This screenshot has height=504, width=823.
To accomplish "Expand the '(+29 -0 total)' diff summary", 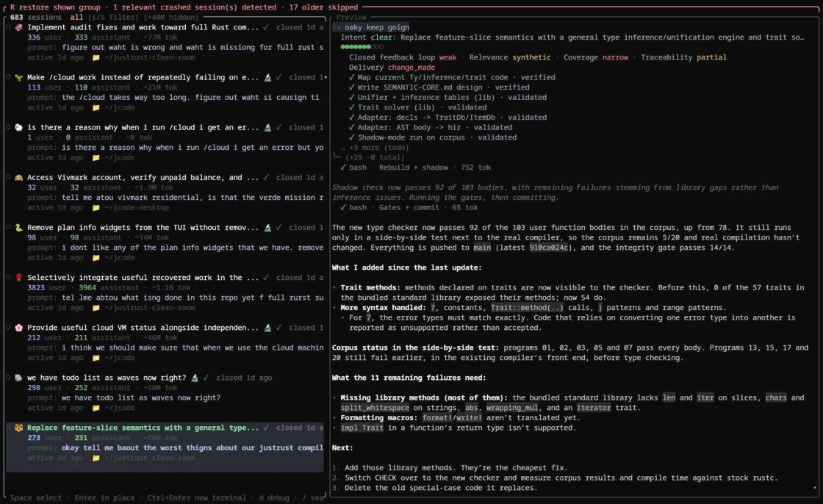I will (x=375, y=157).
